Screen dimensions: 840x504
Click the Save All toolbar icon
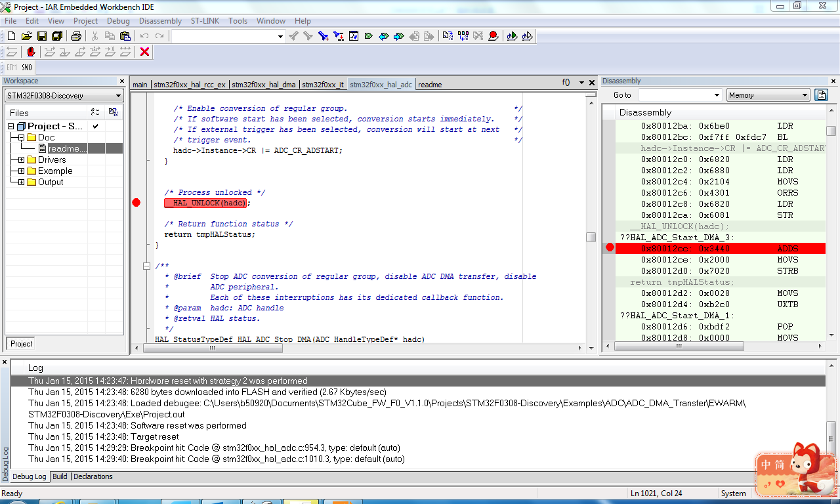pos(57,36)
